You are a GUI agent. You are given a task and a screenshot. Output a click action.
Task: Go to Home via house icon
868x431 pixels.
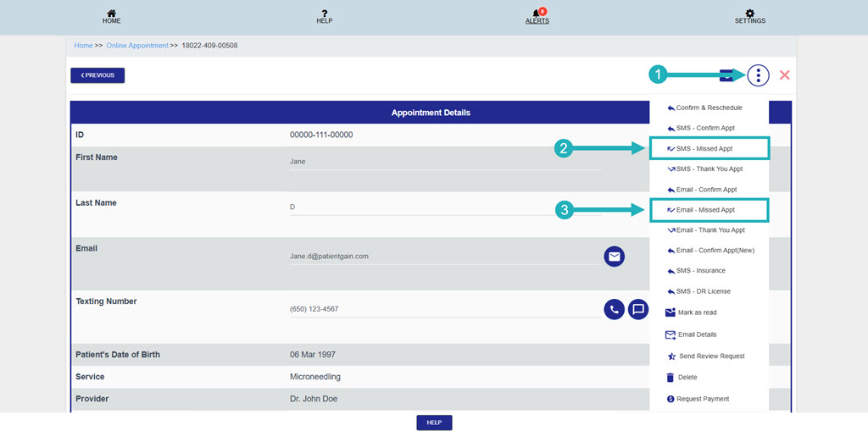point(111,14)
